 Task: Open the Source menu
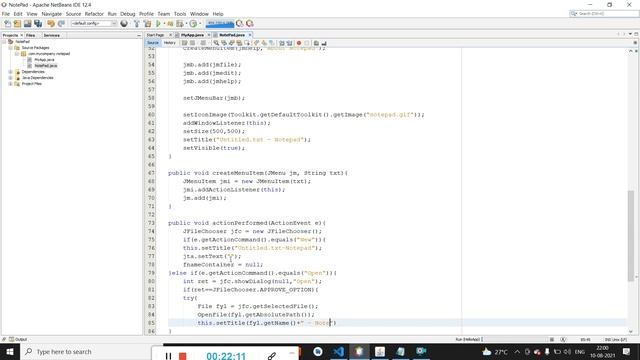tap(73, 14)
